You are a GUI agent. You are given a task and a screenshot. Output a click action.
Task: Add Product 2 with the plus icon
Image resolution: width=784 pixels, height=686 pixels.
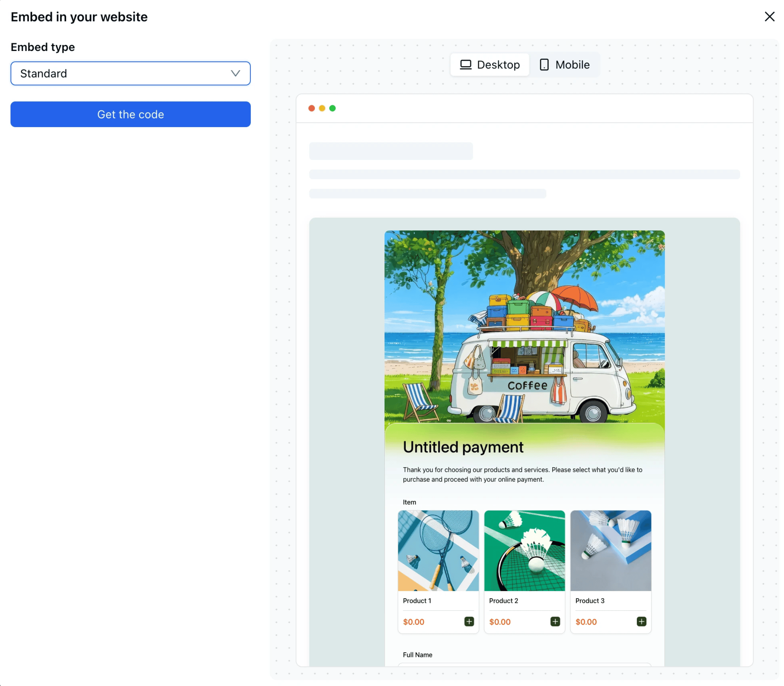coord(555,621)
